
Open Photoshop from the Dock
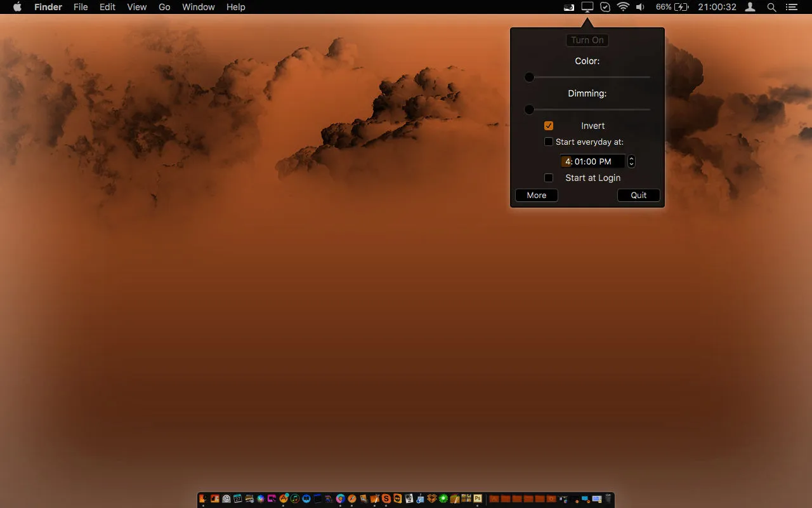click(x=477, y=499)
